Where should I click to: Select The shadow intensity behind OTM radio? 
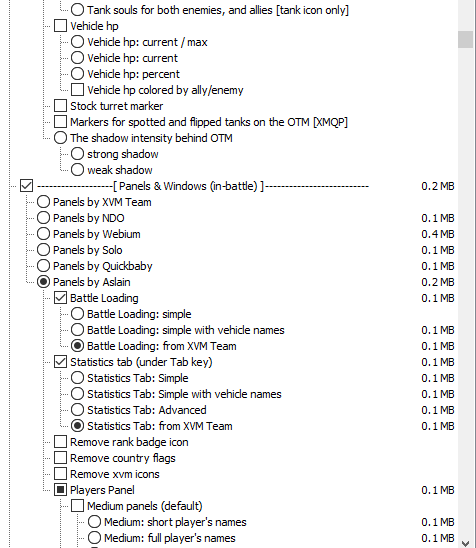60,138
